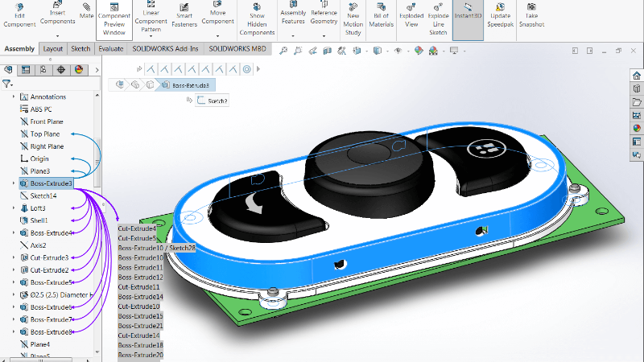Toggle Instant3D mode

[468, 16]
